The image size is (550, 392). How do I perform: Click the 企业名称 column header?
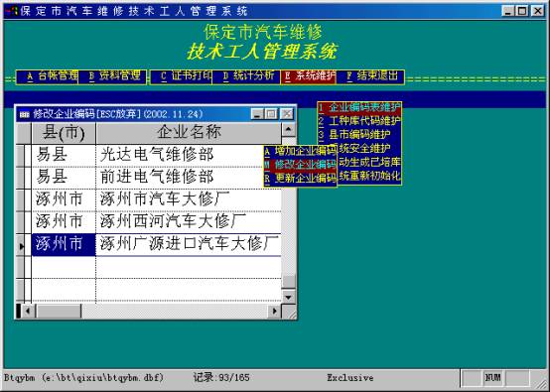coord(189,133)
